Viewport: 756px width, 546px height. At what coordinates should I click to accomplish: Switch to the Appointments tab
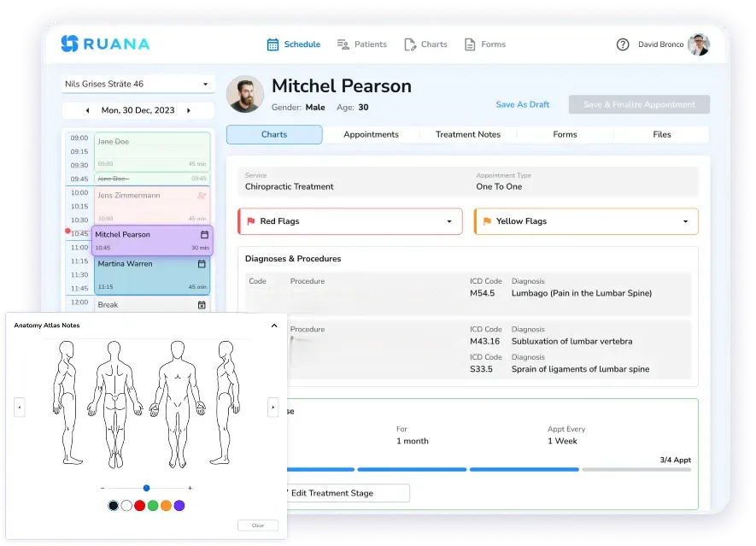pos(371,134)
